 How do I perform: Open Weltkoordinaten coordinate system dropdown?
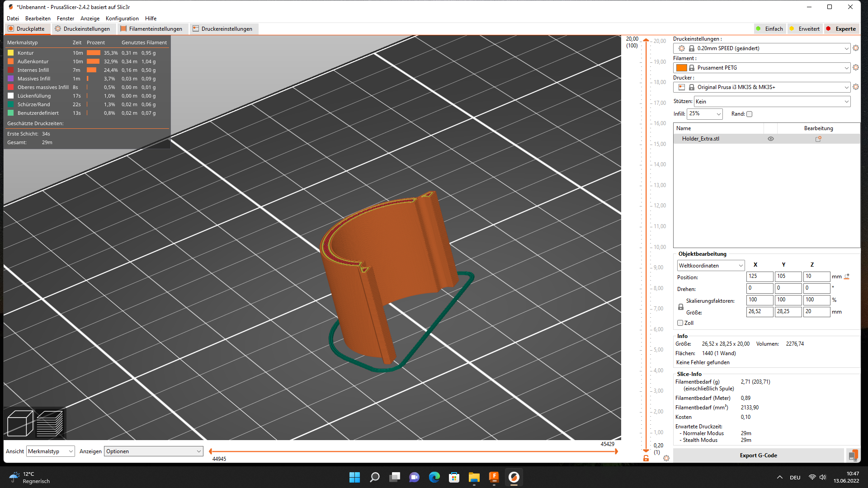(711, 266)
